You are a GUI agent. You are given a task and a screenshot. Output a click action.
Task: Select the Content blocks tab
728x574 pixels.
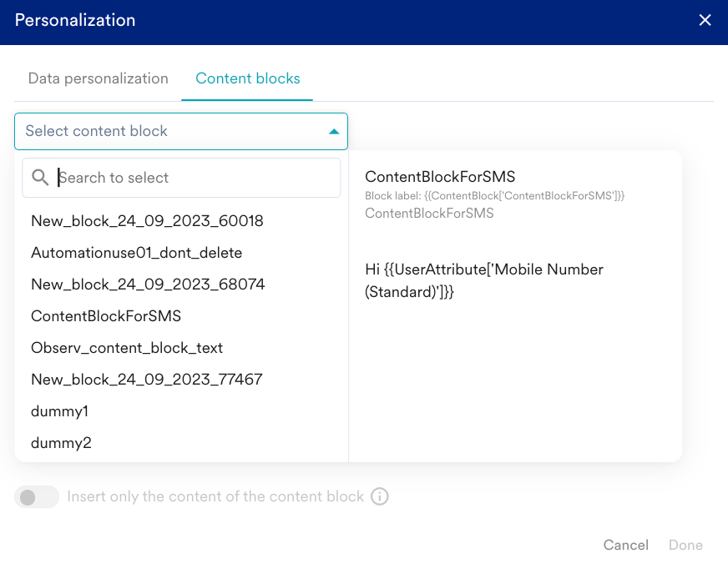coord(247,78)
